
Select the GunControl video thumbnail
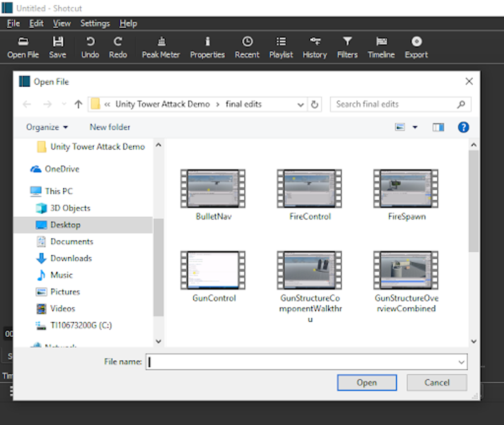(x=213, y=271)
